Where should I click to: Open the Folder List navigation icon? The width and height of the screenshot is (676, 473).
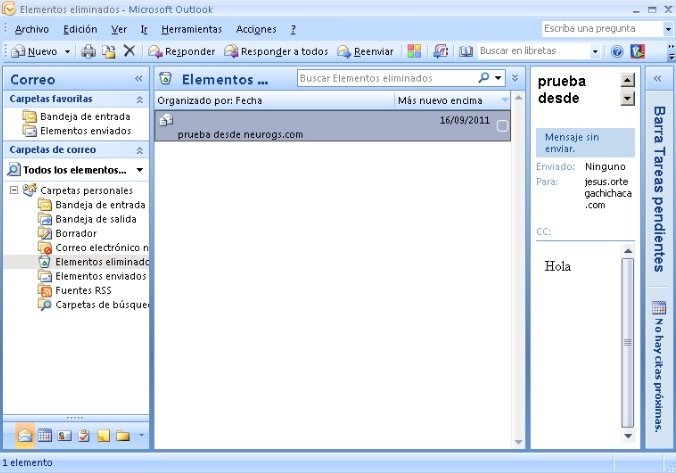click(x=123, y=436)
